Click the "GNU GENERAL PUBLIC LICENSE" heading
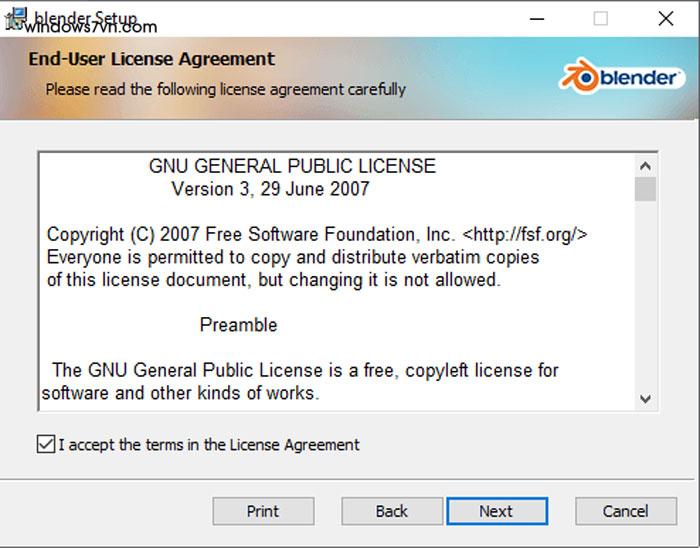Viewport: 700px width, 548px height. [292, 166]
